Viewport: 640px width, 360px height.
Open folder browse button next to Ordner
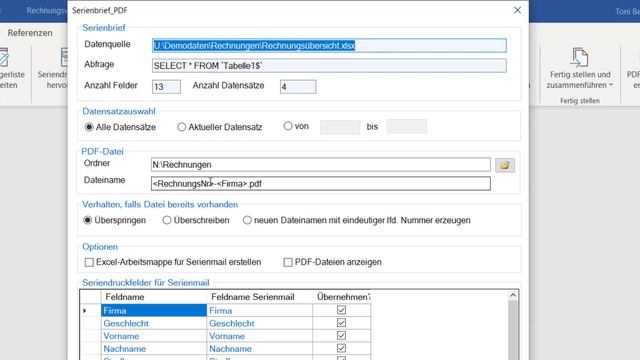click(x=505, y=165)
